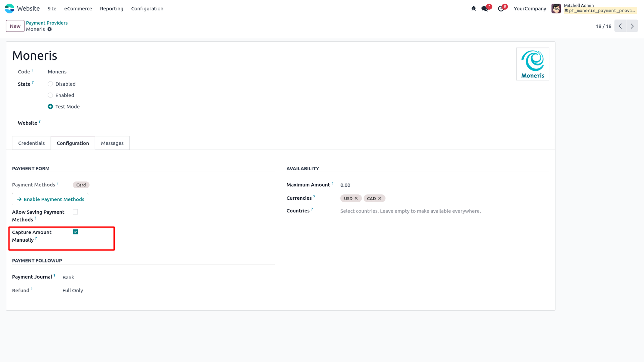644x362 pixels.
Task: Open the debug bug icon menu
Action: coord(474,8)
